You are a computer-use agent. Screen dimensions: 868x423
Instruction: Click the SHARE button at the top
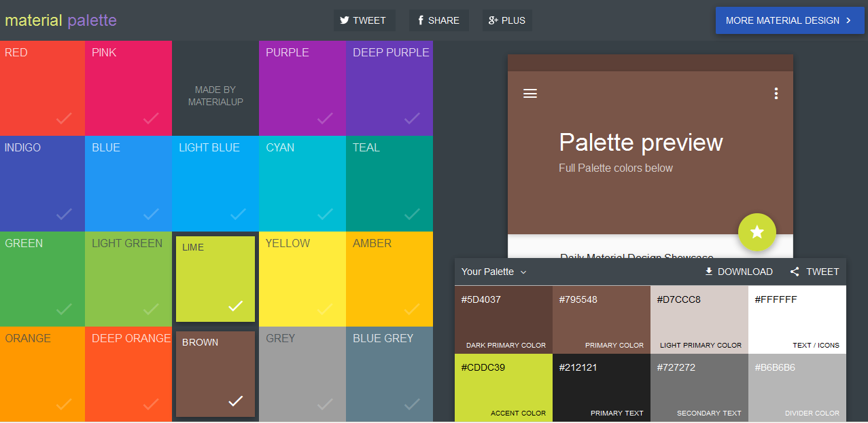point(438,20)
